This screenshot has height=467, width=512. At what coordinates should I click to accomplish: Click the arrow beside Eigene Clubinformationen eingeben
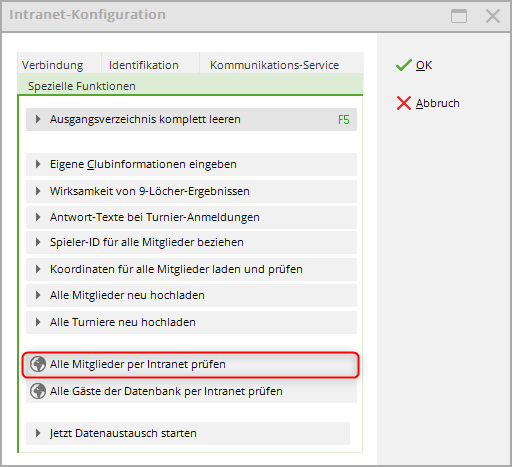pyautogui.click(x=38, y=164)
